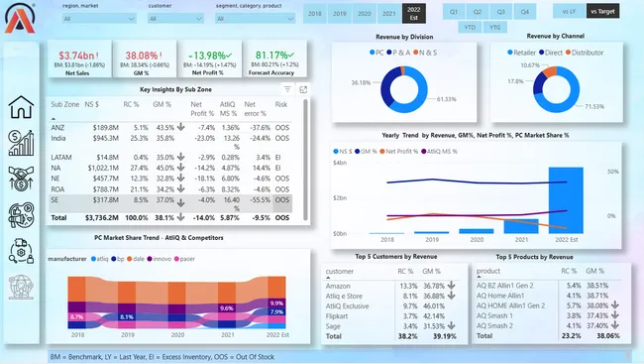Switch comparison to vs LY
The height and width of the screenshot is (364, 644).
tap(569, 12)
